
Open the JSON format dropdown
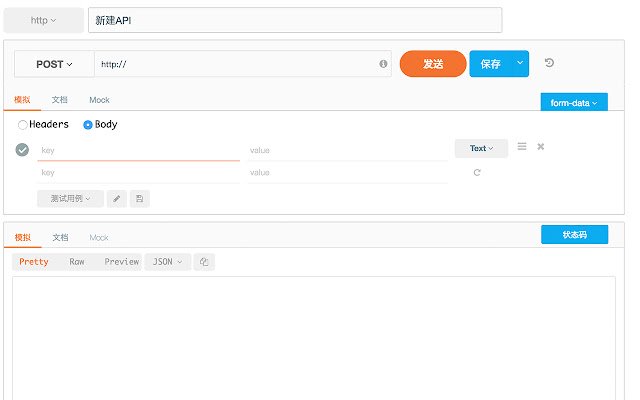coord(167,262)
